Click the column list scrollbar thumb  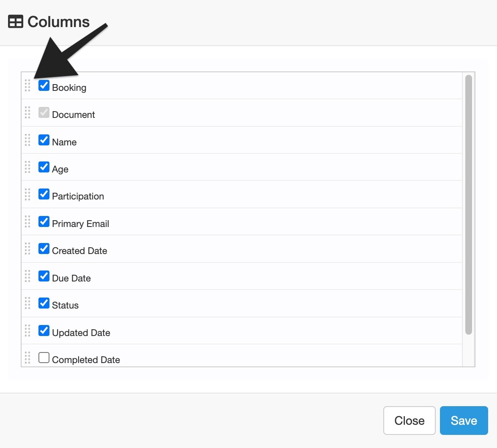click(468, 205)
